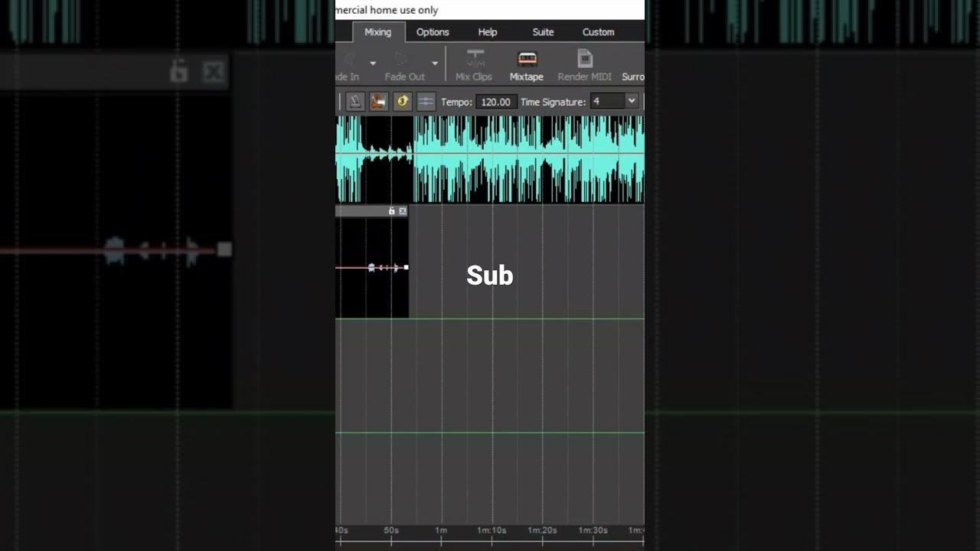Image resolution: width=980 pixels, height=551 pixels.
Task: Open the Suite tab
Action: tap(543, 32)
